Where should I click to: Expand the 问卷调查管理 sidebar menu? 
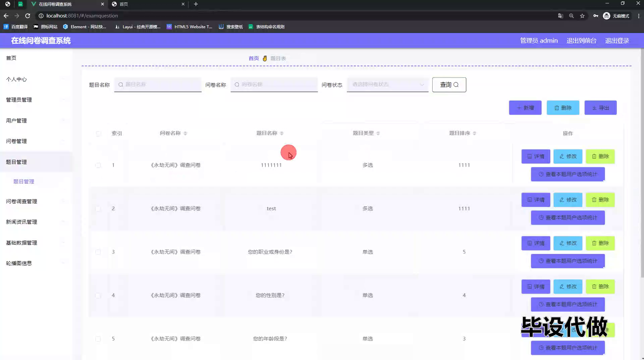pyautogui.click(x=36, y=201)
